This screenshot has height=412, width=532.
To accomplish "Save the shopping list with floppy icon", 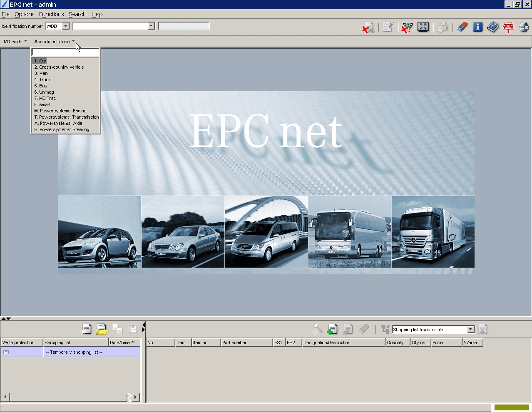I will [133, 329].
